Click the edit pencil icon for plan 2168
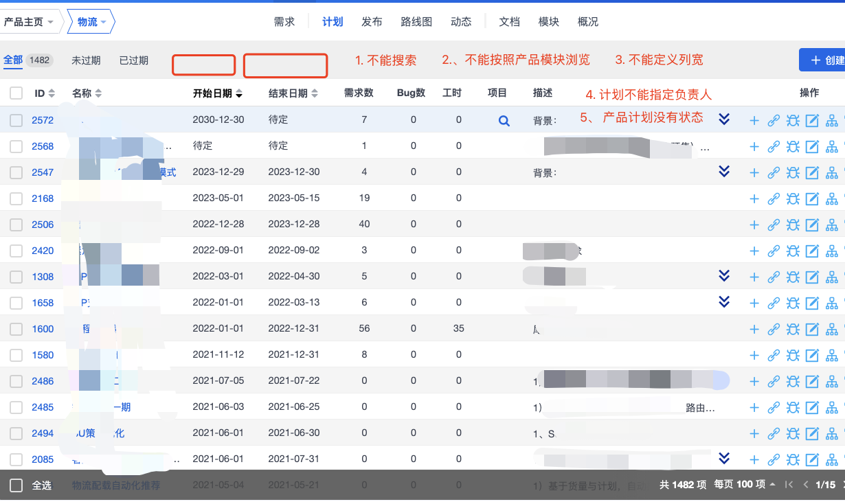Viewport: 845px width, 504px height. tap(812, 199)
